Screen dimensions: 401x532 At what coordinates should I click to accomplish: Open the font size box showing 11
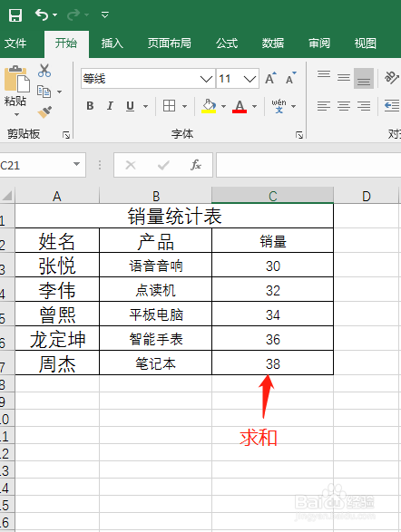(x=238, y=79)
